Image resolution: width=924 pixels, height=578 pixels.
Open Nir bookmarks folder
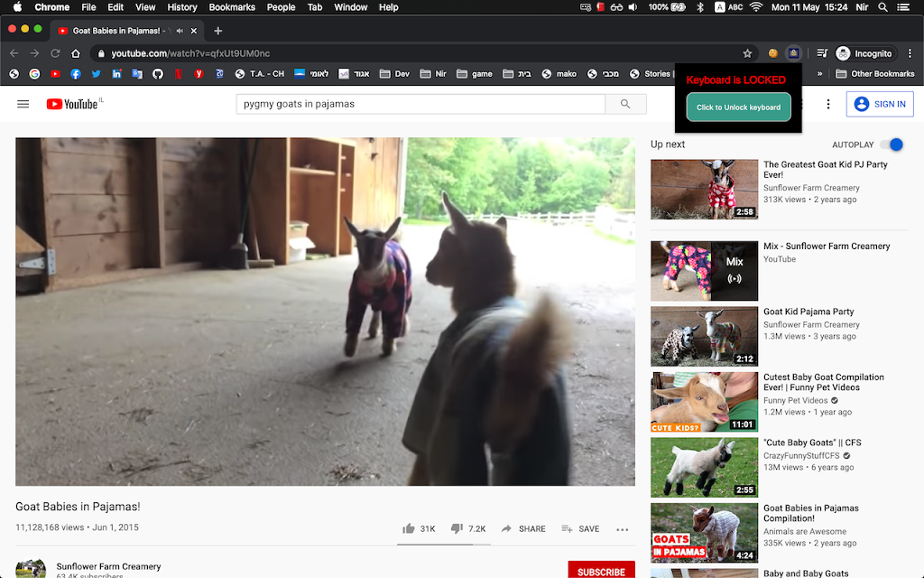433,74
